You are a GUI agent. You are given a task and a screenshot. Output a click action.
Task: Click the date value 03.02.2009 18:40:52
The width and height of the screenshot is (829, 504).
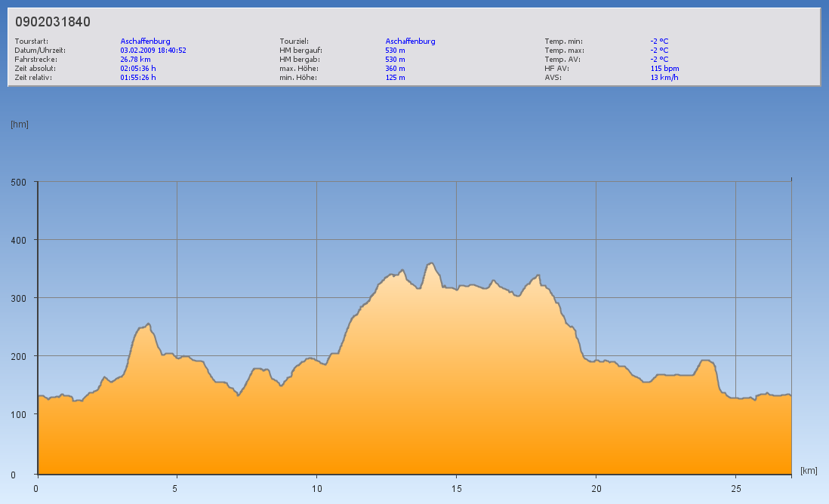(x=153, y=50)
